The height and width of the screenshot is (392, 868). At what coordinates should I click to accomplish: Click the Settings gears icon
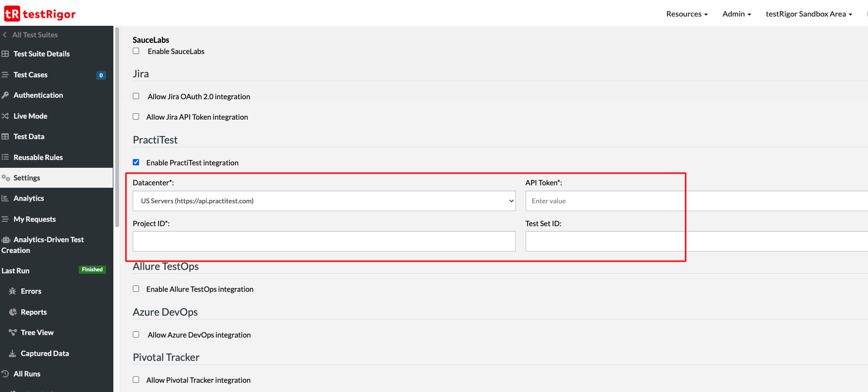pos(6,178)
